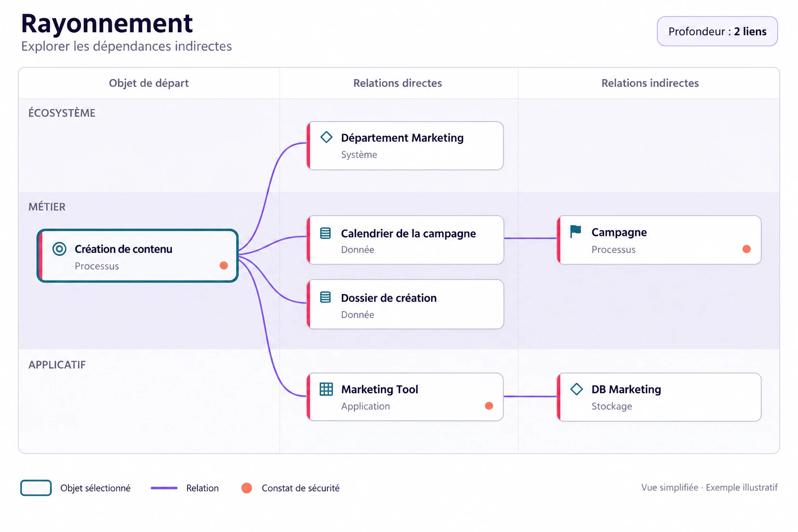Click the Objet de départ column header
Screen dimensions: 798x532
[x=149, y=83]
